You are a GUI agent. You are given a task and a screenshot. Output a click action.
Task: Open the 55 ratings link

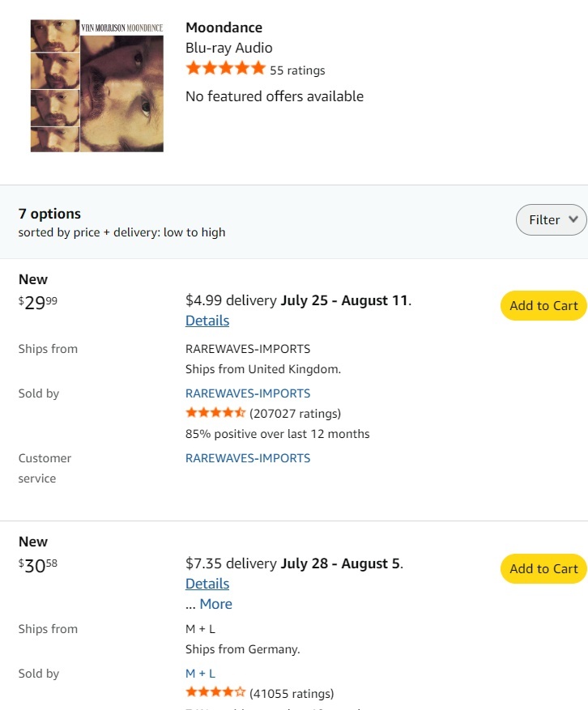(x=297, y=70)
